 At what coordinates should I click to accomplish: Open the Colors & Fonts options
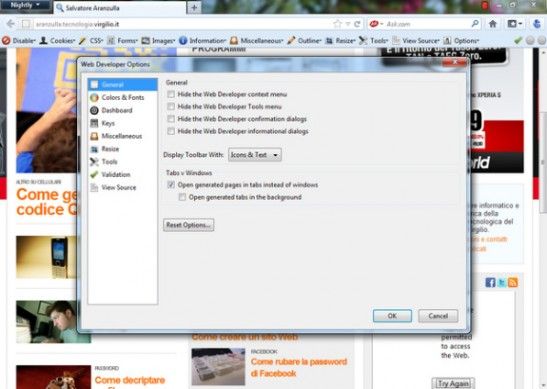(x=122, y=97)
